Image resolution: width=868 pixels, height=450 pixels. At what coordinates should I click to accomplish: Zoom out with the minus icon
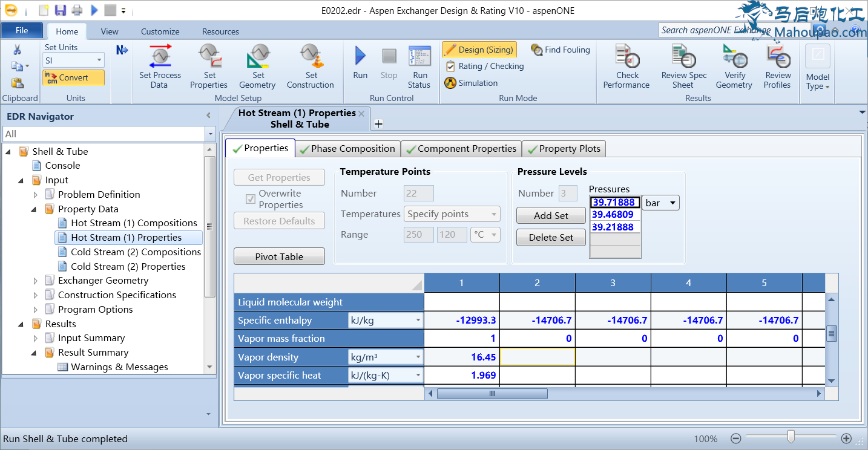click(x=735, y=439)
